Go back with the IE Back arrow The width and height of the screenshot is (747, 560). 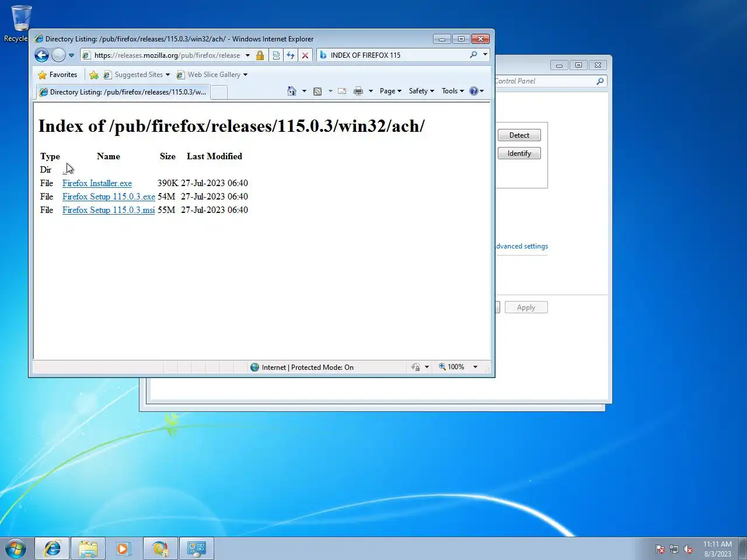tap(41, 55)
